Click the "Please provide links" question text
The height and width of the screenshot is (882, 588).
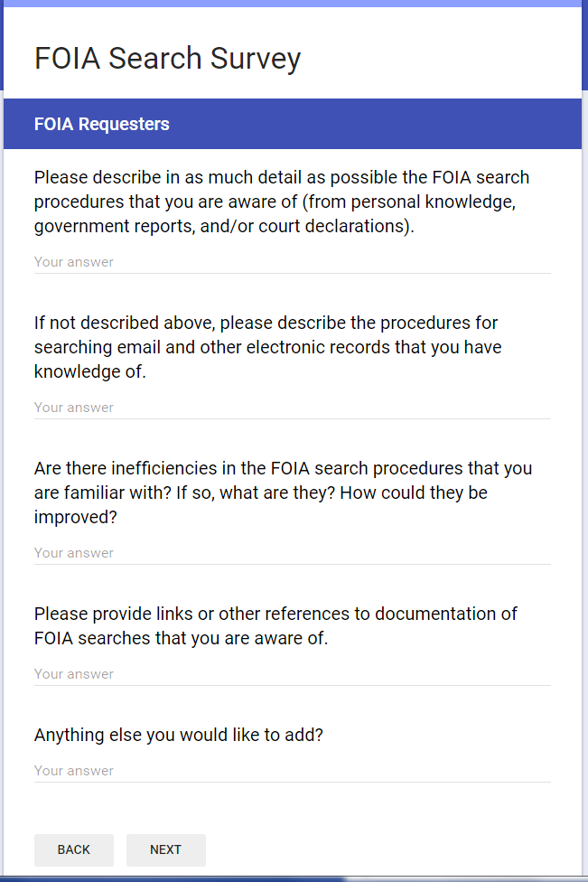pos(275,625)
